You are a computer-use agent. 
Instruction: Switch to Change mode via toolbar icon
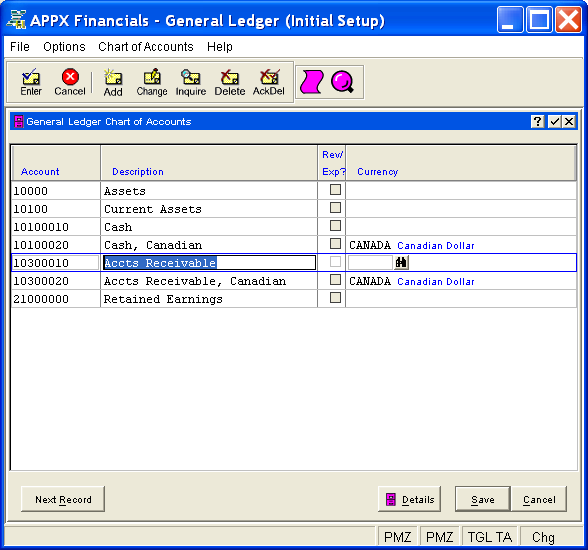152,82
